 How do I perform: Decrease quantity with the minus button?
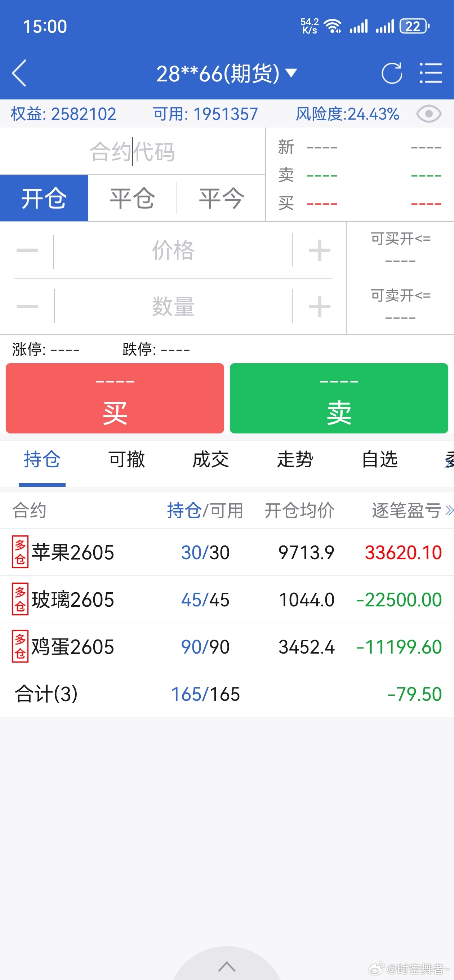(27, 306)
